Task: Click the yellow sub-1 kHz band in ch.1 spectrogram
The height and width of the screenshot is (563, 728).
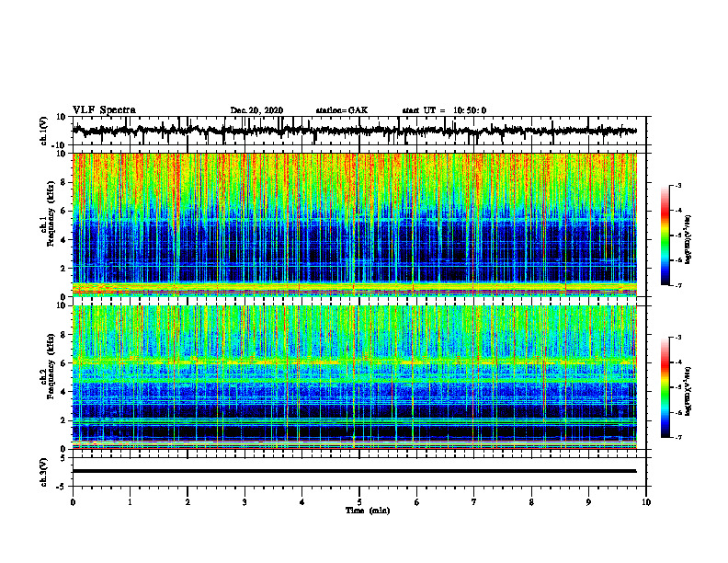Action: tap(354, 287)
